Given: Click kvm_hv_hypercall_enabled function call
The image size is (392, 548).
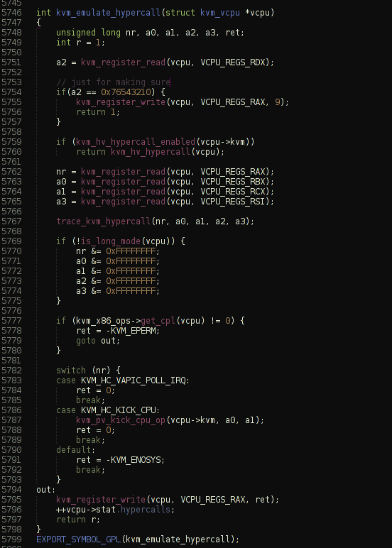Looking at the screenshot, I should click(136, 142).
